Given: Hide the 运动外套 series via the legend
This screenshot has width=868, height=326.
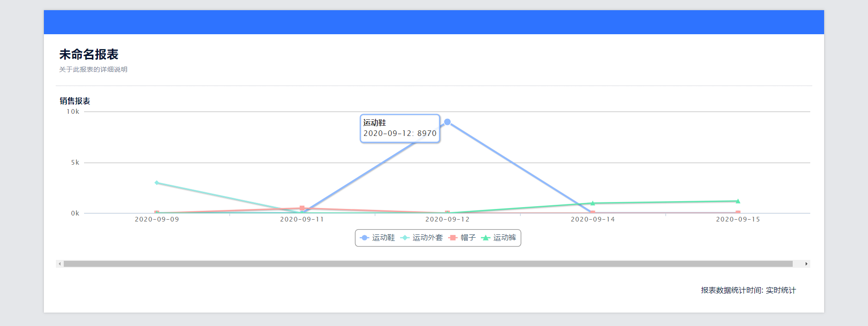Looking at the screenshot, I should click(x=422, y=238).
